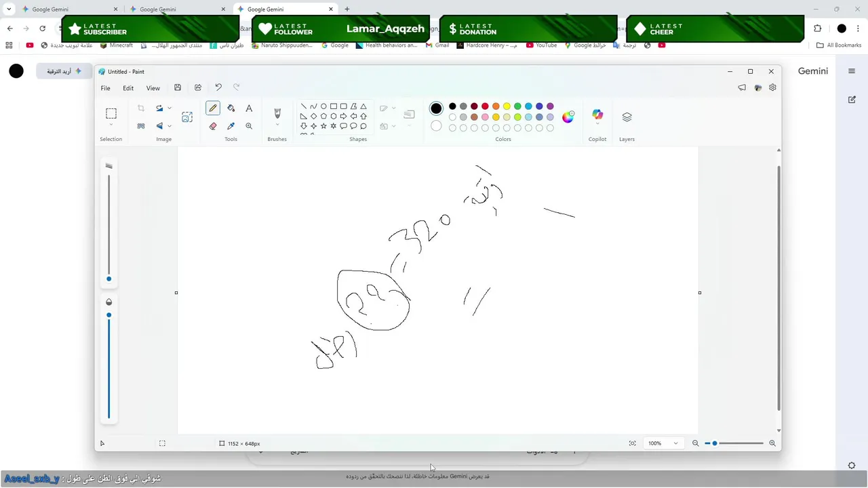Activate Color 2 secondary swatch

click(436, 126)
